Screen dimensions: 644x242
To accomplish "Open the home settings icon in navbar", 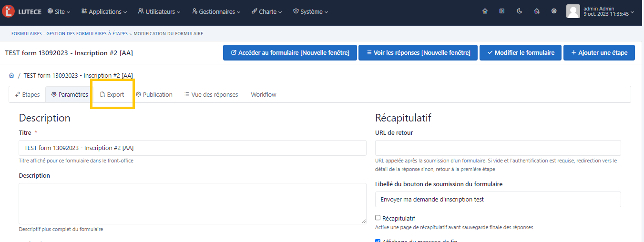I will 537,11.
